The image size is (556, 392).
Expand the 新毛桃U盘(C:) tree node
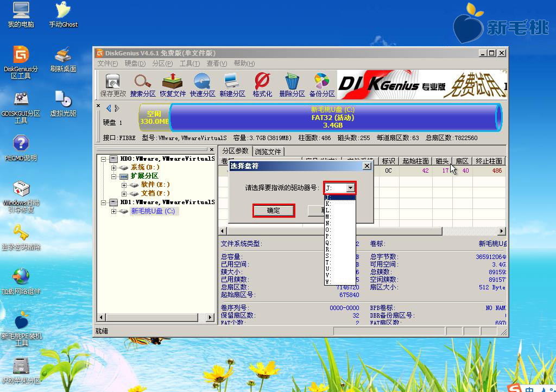[x=113, y=212]
